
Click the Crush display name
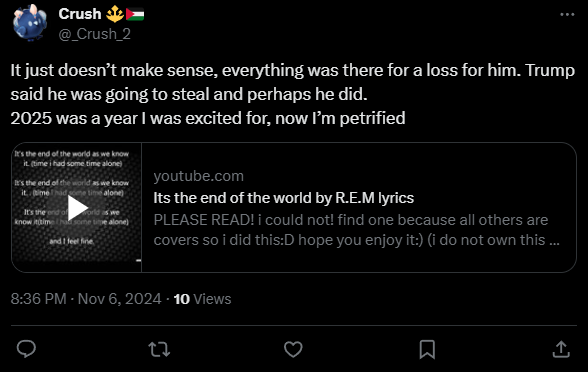80,14
